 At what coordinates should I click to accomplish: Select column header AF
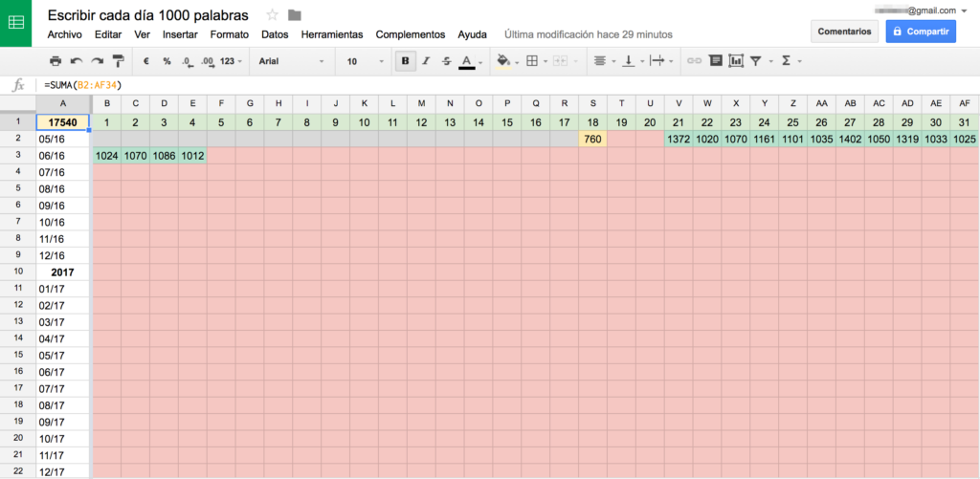coord(965,103)
